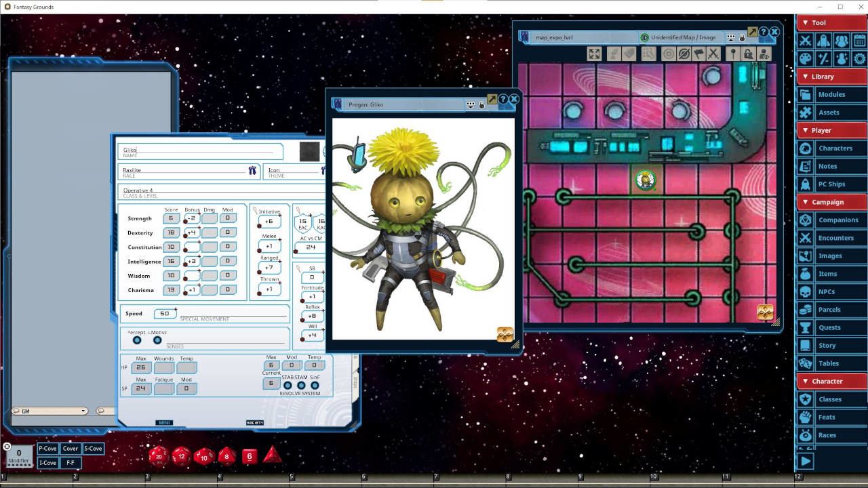Roll the d20 die

click(158, 455)
